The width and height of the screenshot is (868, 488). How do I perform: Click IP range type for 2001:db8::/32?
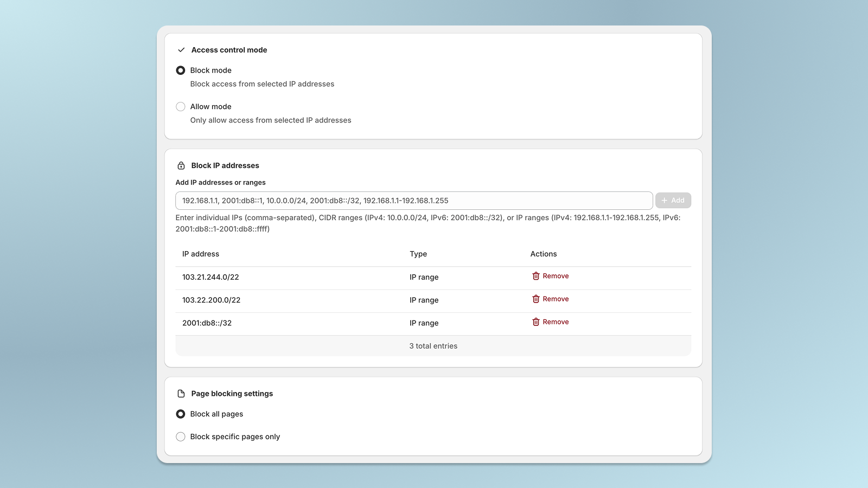pyautogui.click(x=424, y=323)
